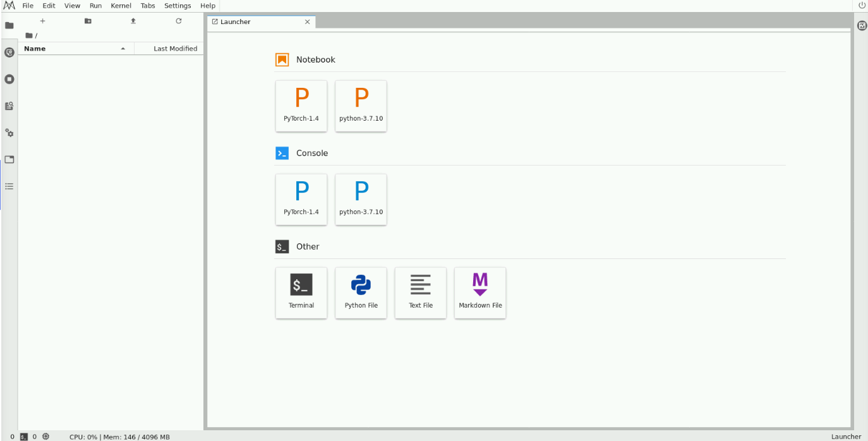The height and width of the screenshot is (441, 868).
Task: Launch a python-3.7.10 notebook
Action: click(361, 106)
